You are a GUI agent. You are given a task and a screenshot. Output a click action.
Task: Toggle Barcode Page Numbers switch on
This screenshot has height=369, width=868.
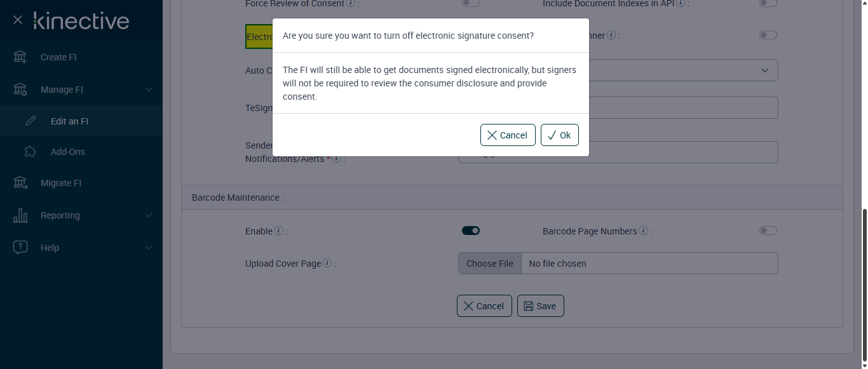768,231
